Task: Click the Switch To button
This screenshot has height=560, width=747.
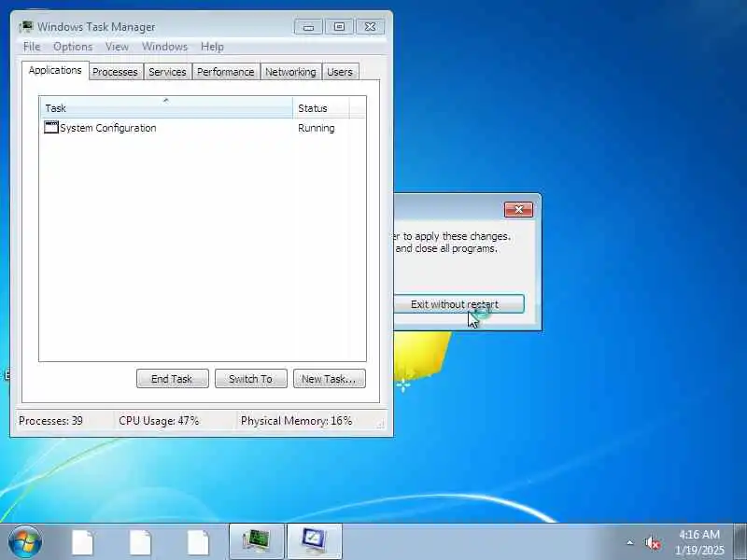Action: (251, 379)
